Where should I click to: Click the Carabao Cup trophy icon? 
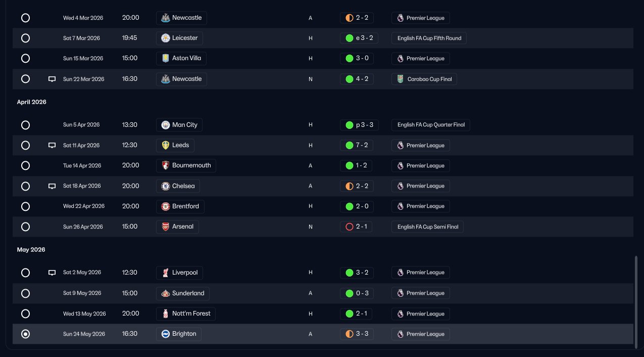click(401, 79)
